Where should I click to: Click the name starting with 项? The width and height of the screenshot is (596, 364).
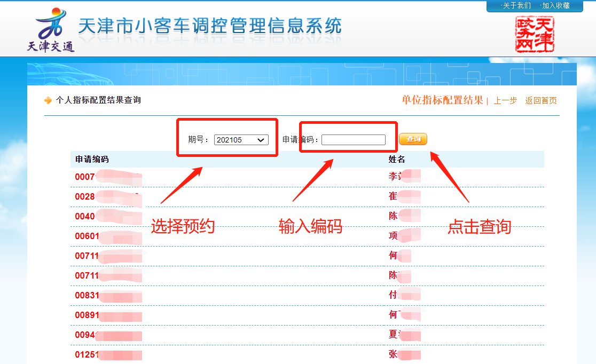404,235
